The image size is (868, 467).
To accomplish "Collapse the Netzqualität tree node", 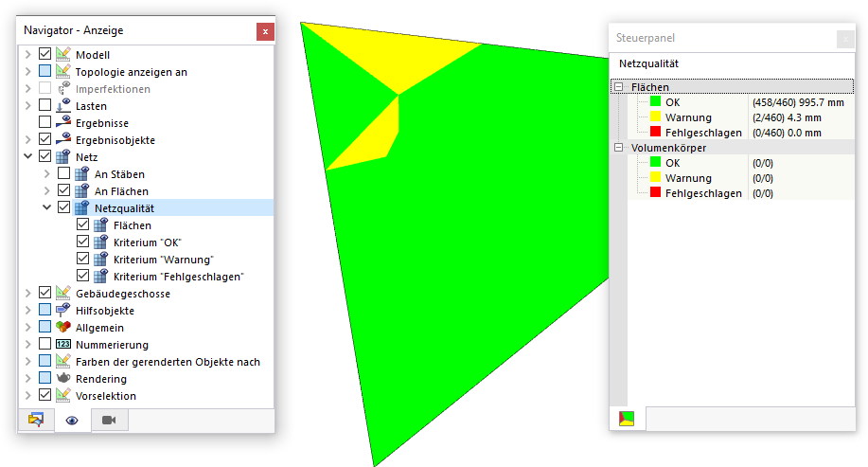I will [46, 207].
